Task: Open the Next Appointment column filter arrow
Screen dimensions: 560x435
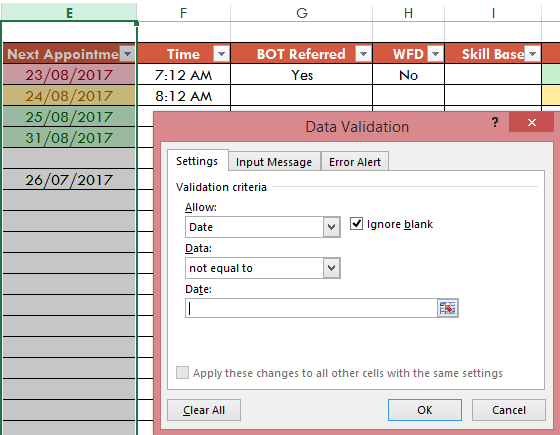Action: [127, 54]
